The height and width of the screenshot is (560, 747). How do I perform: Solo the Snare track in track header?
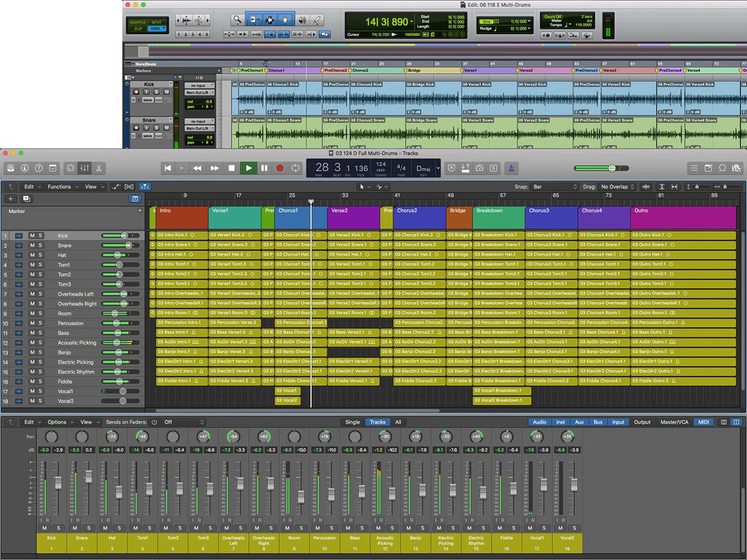click(x=40, y=245)
